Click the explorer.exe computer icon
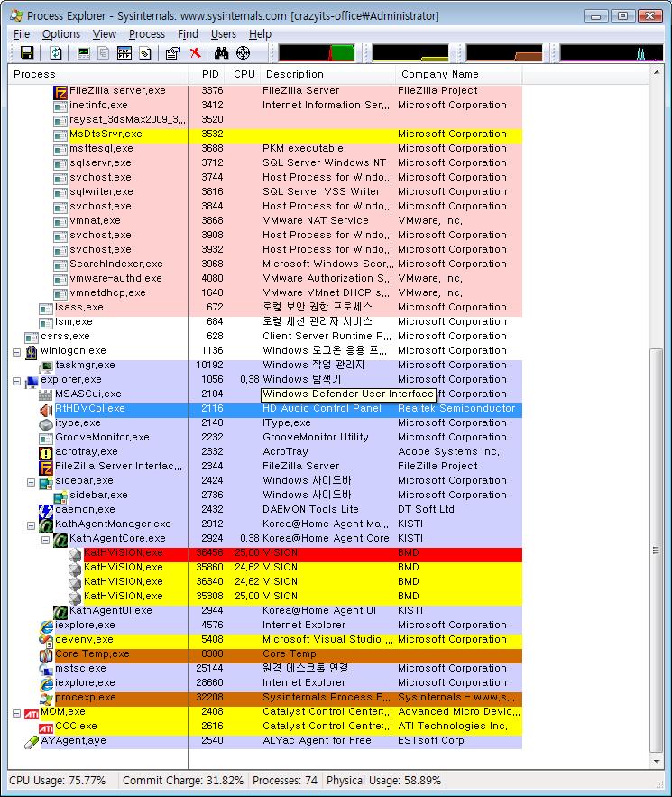Image resolution: width=672 pixels, height=797 pixels. tap(32, 381)
